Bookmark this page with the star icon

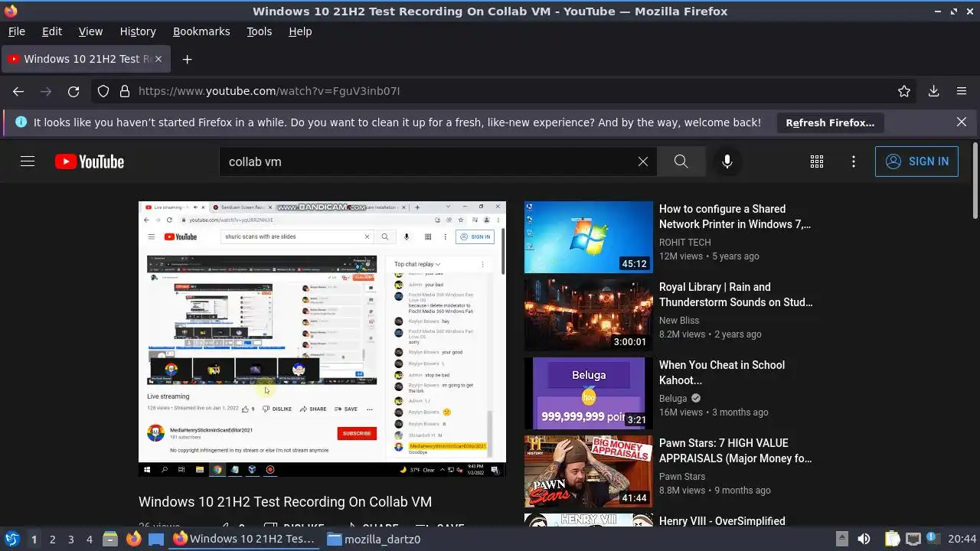tap(904, 91)
